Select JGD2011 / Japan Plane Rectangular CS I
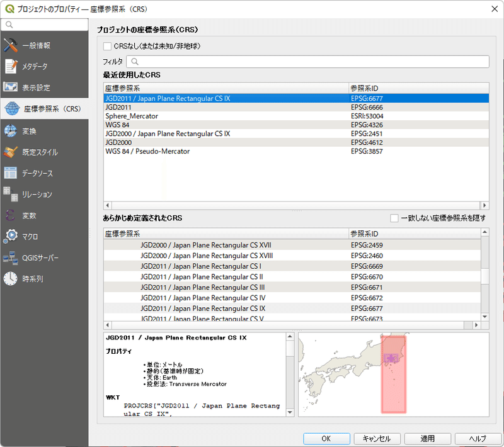 tap(292, 266)
